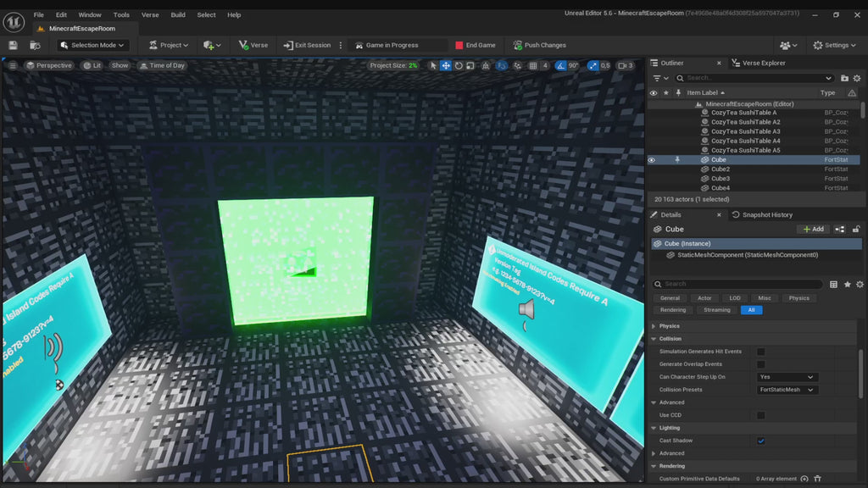Open the Build menu
Screen dimensions: 868x488
point(178,15)
